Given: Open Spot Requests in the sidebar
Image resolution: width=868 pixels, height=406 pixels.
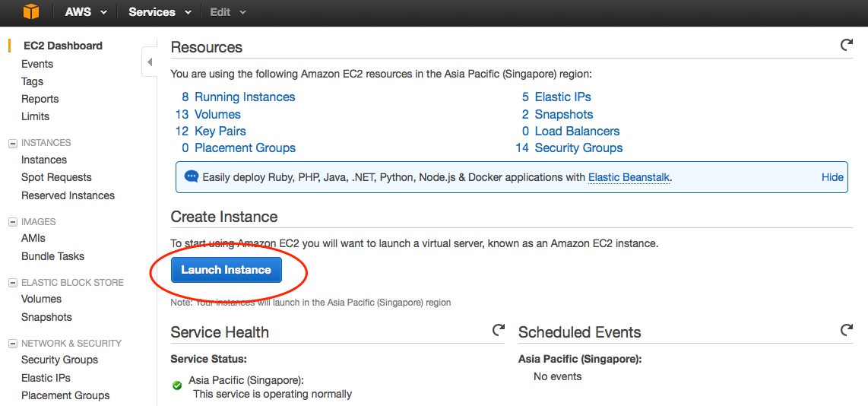Looking at the screenshot, I should [56, 177].
